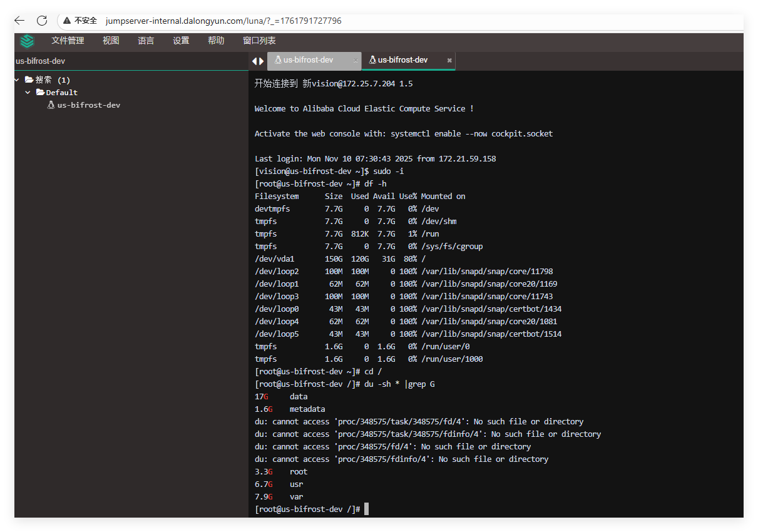Click the 'df -h' command line
The image size is (758, 532).
click(320, 184)
